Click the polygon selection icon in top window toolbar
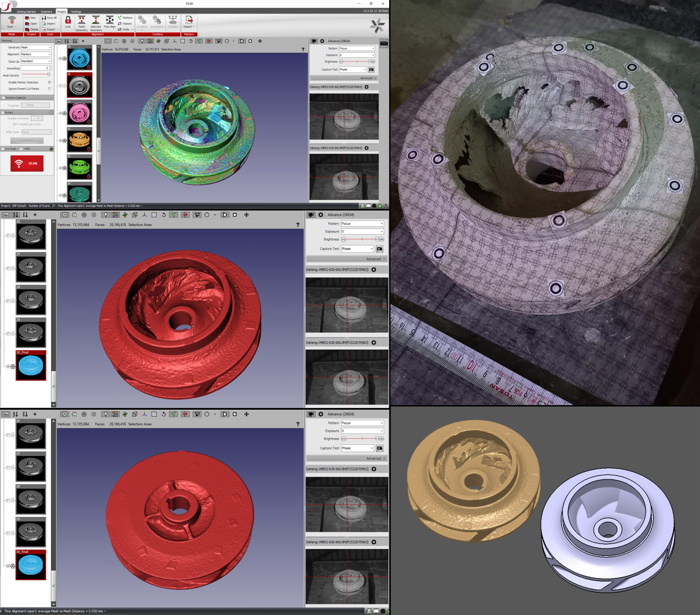 click(x=219, y=41)
